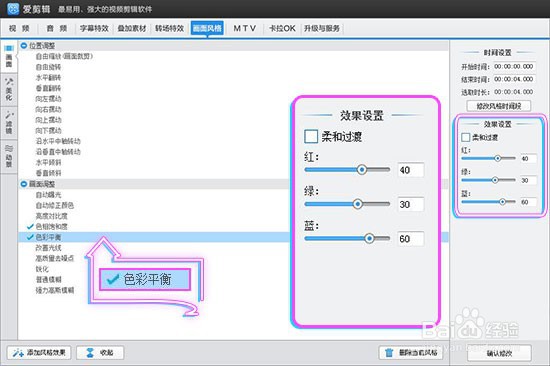Select 自由缩放(画面裁剪) in the list

click(x=64, y=56)
